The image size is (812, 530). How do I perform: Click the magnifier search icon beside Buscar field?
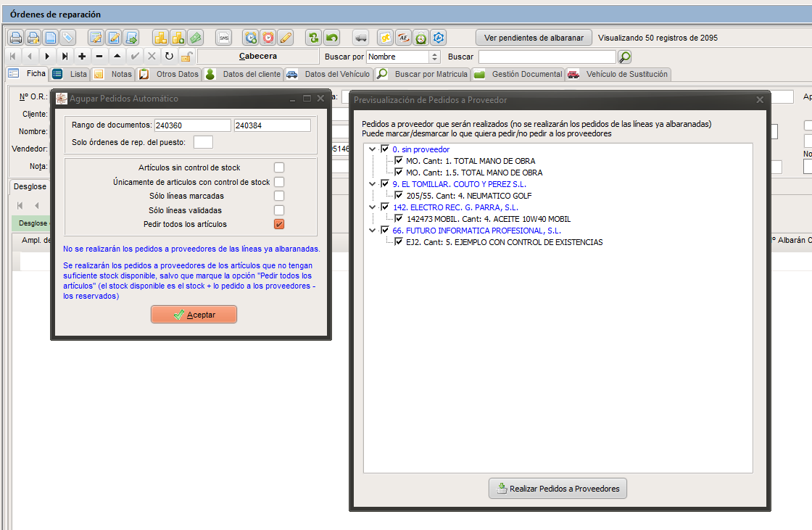pyautogui.click(x=624, y=57)
